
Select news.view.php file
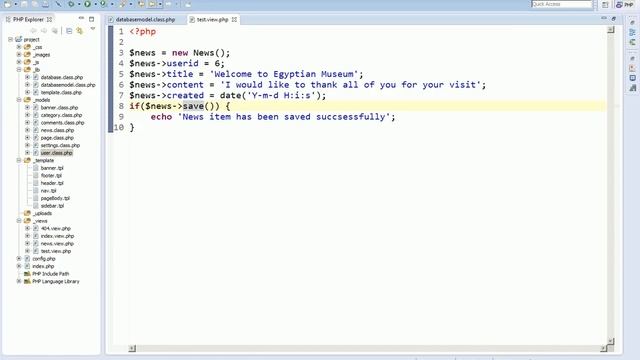[57, 244]
